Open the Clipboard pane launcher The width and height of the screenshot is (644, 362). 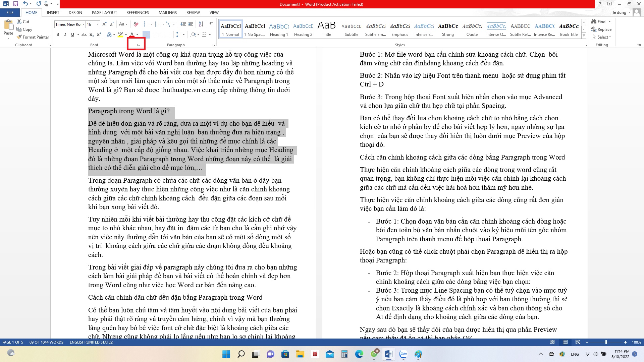pyautogui.click(x=50, y=45)
